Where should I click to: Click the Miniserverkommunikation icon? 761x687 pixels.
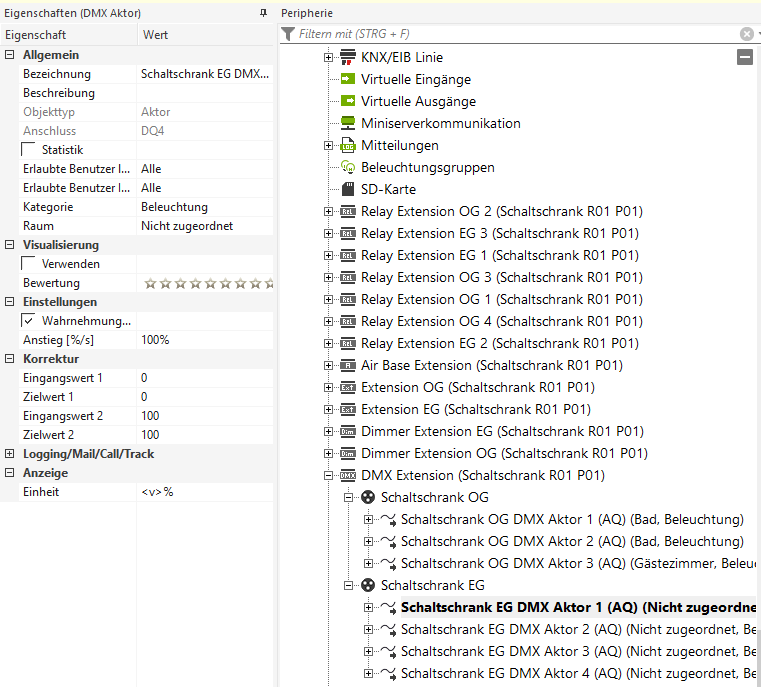[348, 123]
